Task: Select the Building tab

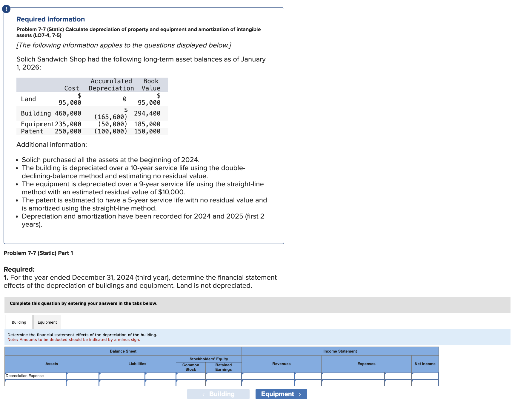Action: 19,322
